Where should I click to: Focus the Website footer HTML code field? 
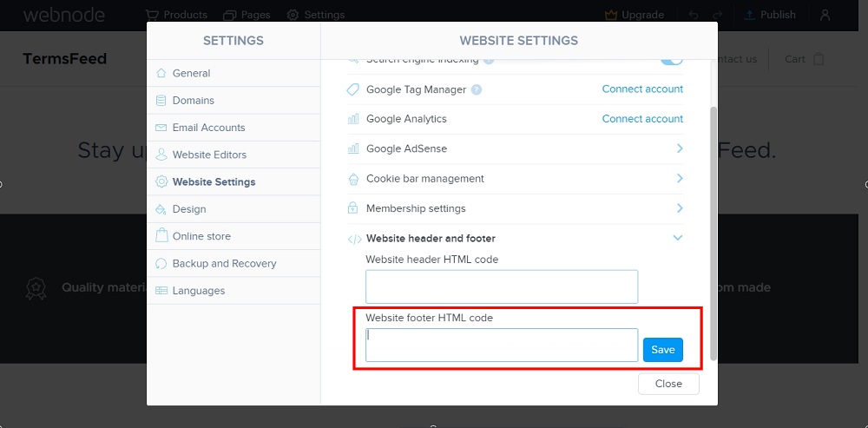click(x=502, y=345)
